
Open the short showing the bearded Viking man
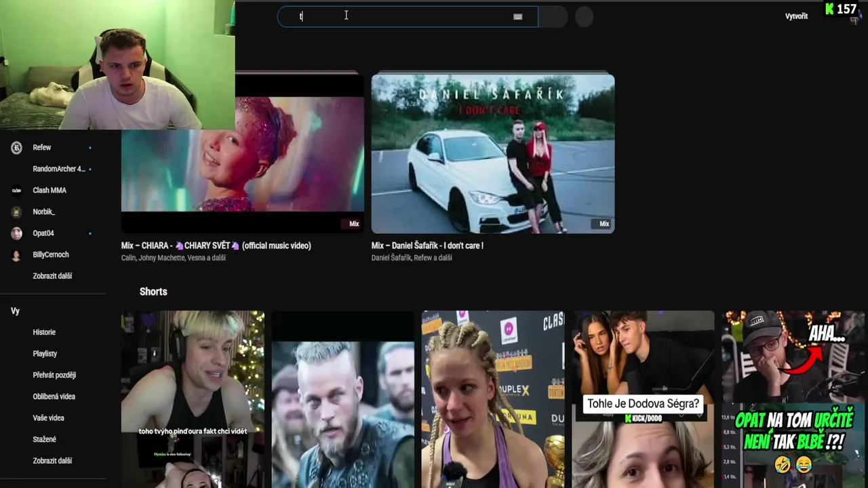tap(342, 399)
